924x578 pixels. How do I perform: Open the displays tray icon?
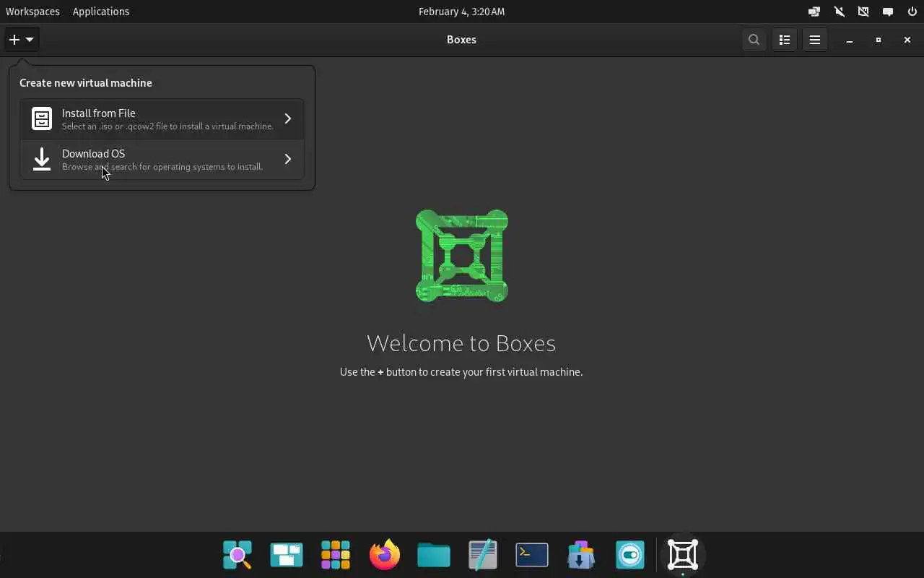(x=814, y=12)
